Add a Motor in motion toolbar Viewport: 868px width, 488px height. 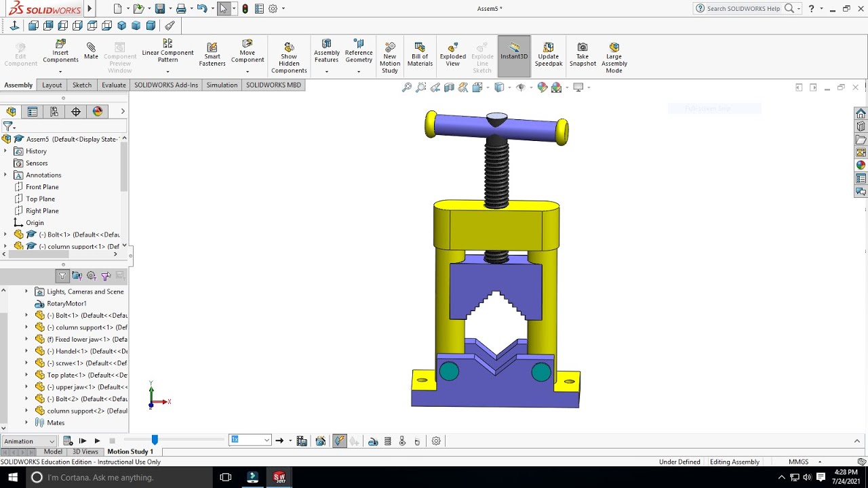(373, 441)
